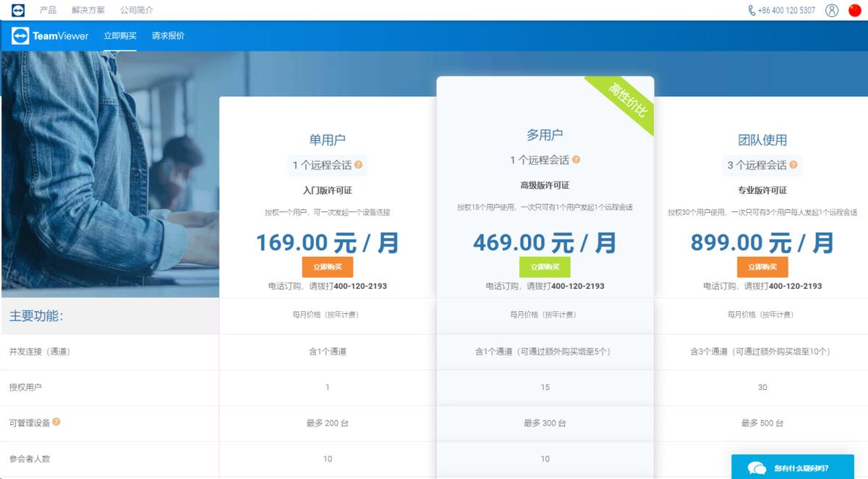Screen dimensions: 868x479
Task: Click the chat bubble icon at bottom right
Action: [759, 469]
